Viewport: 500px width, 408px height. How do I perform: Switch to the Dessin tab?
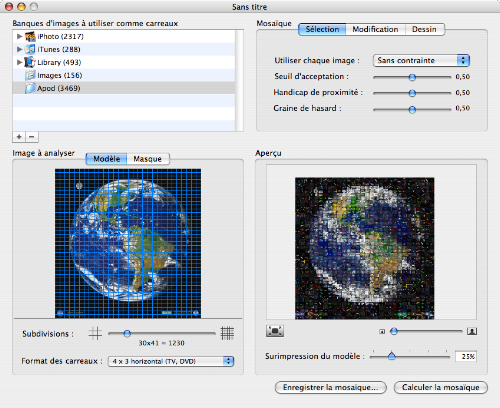pyautogui.click(x=424, y=29)
